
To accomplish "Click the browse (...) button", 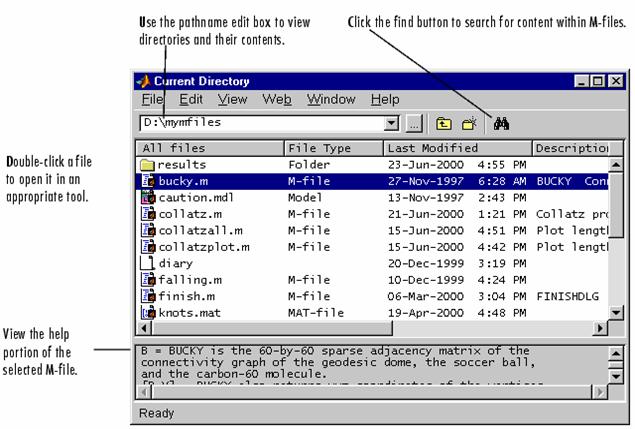I will tap(415, 123).
